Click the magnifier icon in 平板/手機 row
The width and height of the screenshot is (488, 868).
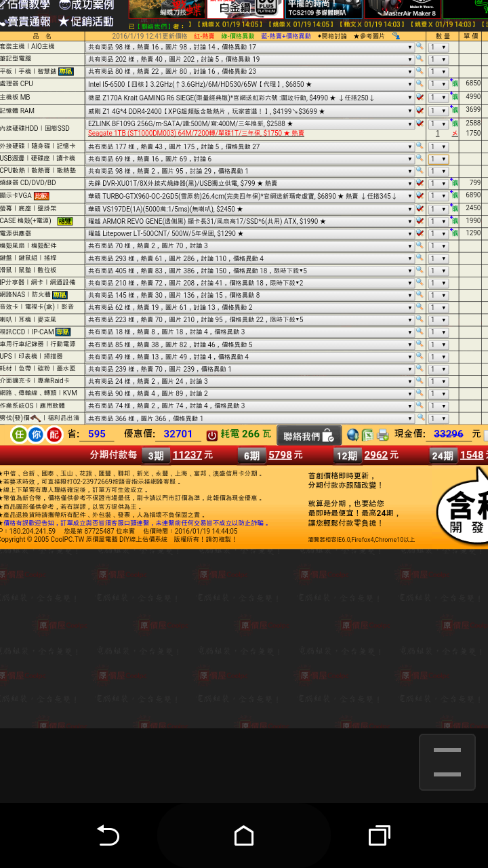[x=420, y=71]
